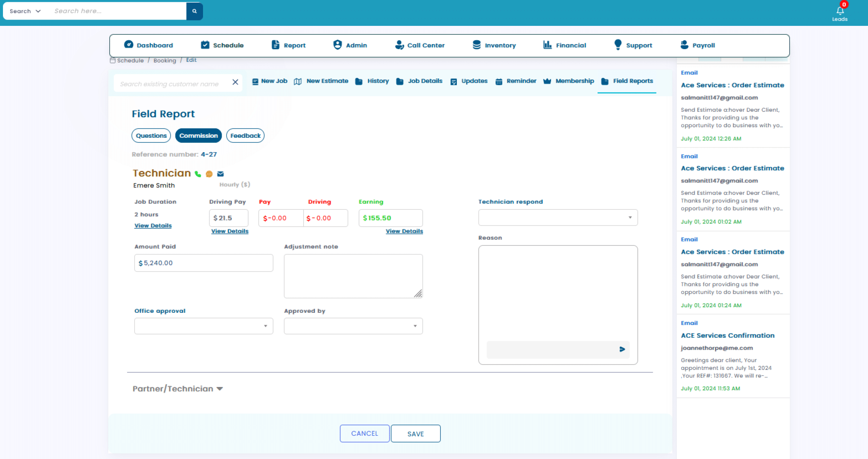This screenshot has width=868, height=459.
Task: Click the Leads notification bell icon
Action: pyautogui.click(x=840, y=11)
